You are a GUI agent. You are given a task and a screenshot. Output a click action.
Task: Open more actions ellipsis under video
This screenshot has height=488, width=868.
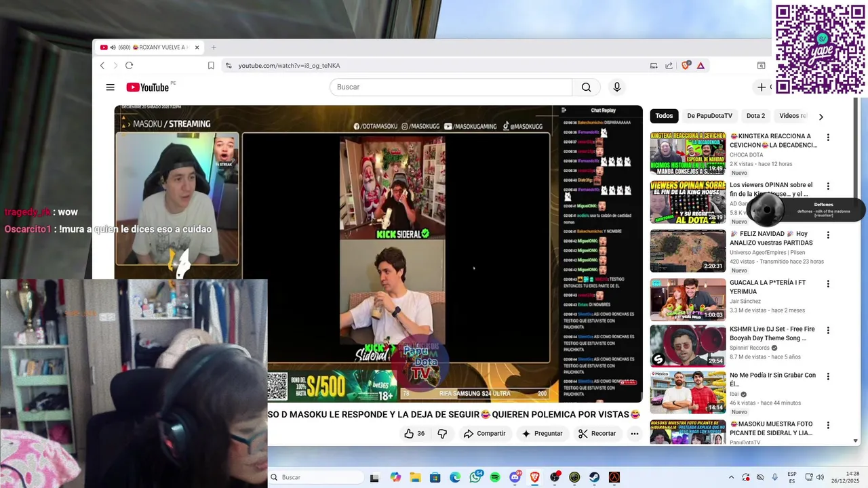click(634, 434)
